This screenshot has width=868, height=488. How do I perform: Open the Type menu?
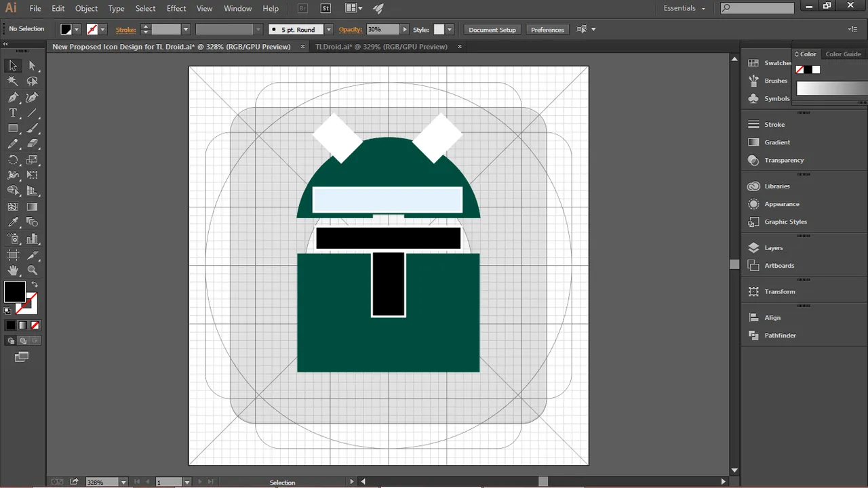pyautogui.click(x=116, y=8)
